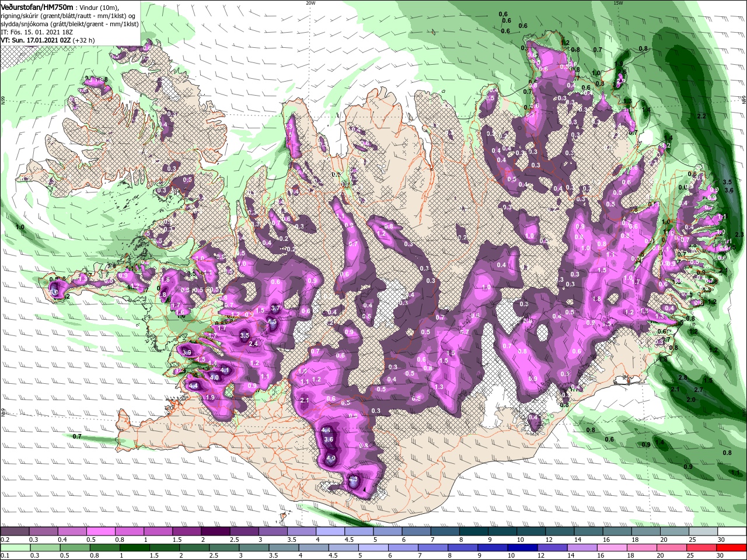Click the '3.7' snowfall value on the map
This screenshot has height=560, width=747.
[276, 308]
